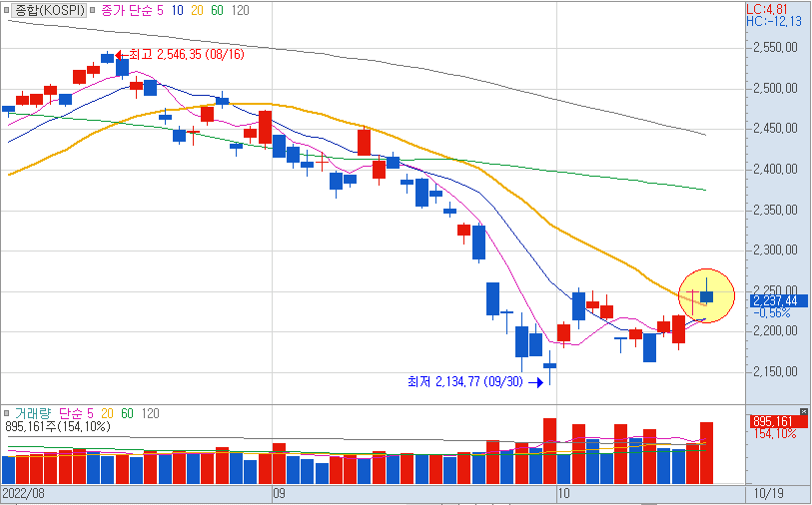Click the red 154,10% volume ratio
This screenshot has height=505, width=812.
tap(775, 434)
